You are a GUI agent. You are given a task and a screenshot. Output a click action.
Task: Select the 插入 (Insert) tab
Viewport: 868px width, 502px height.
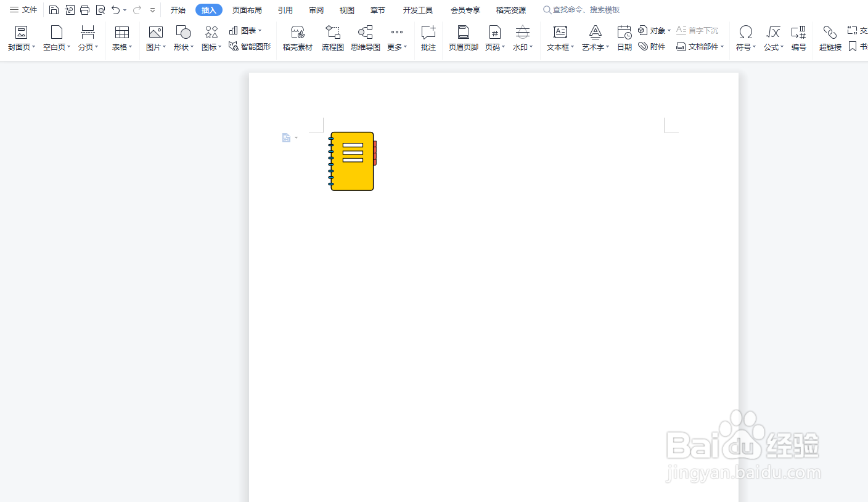point(209,10)
